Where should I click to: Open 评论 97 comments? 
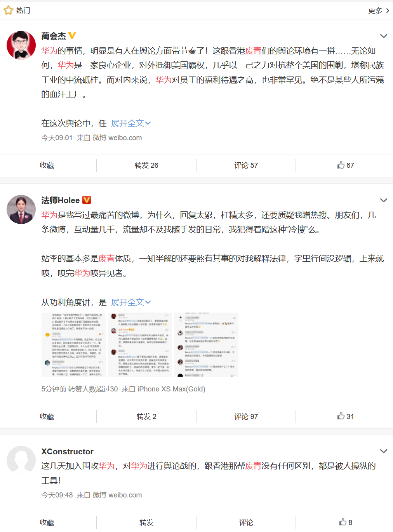pos(246,417)
